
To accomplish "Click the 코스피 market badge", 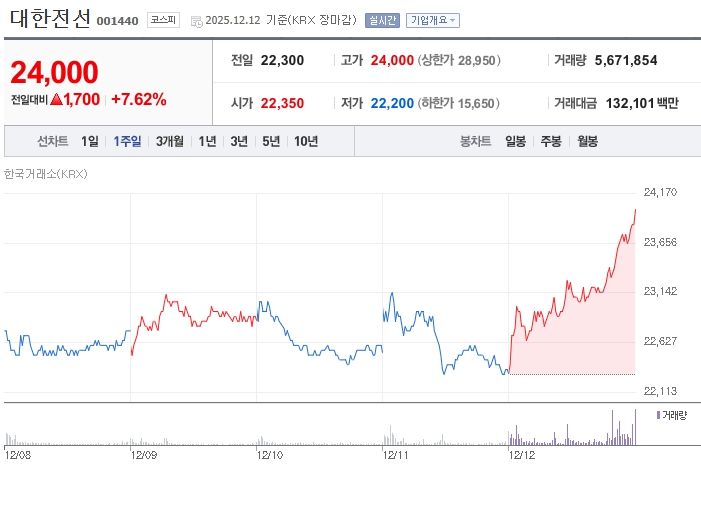I will pyautogui.click(x=163, y=20).
